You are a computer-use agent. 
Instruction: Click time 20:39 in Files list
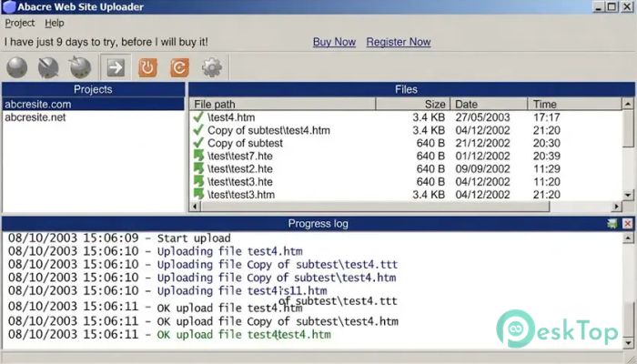(546, 156)
